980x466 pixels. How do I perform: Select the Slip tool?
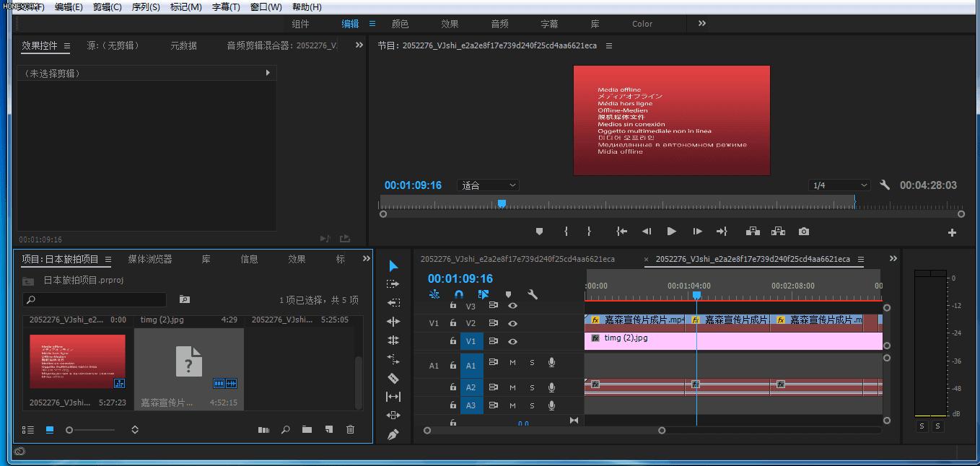click(393, 397)
